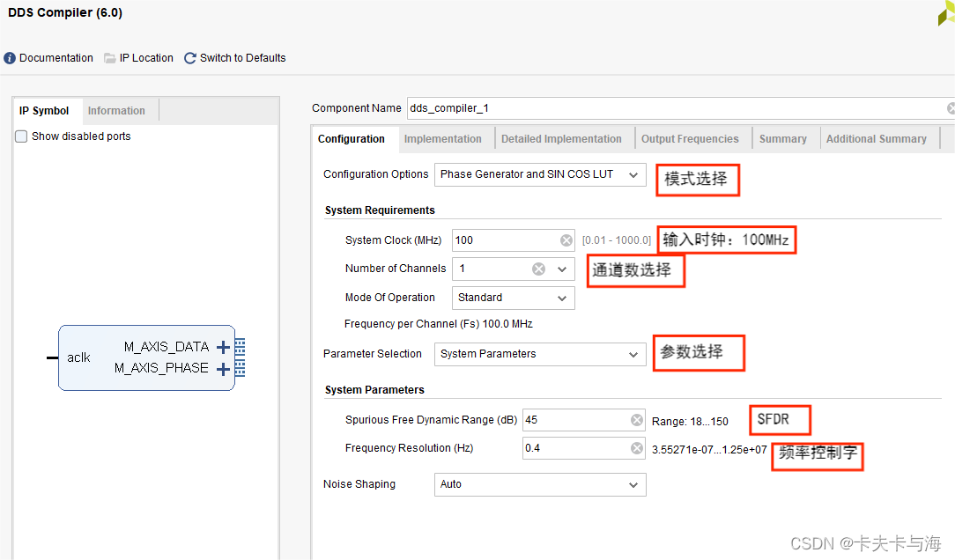The height and width of the screenshot is (560, 955).
Task: Click the Switch to Defaults button text
Action: coord(242,58)
